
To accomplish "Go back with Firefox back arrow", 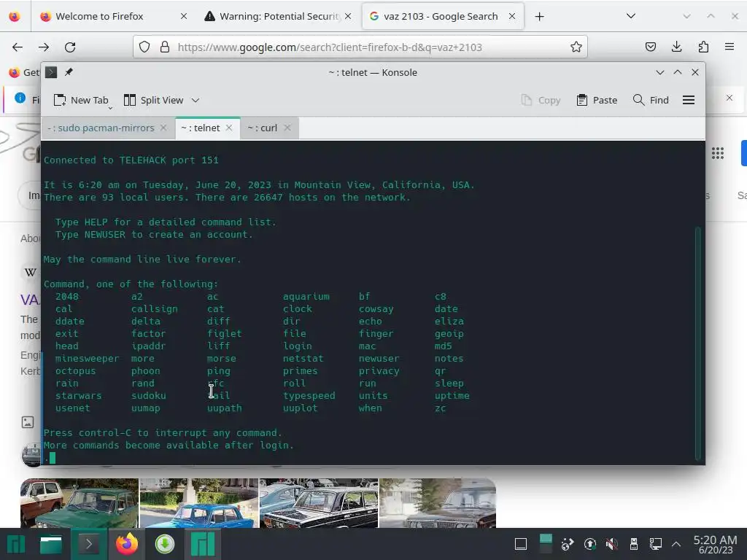I will [x=18, y=47].
